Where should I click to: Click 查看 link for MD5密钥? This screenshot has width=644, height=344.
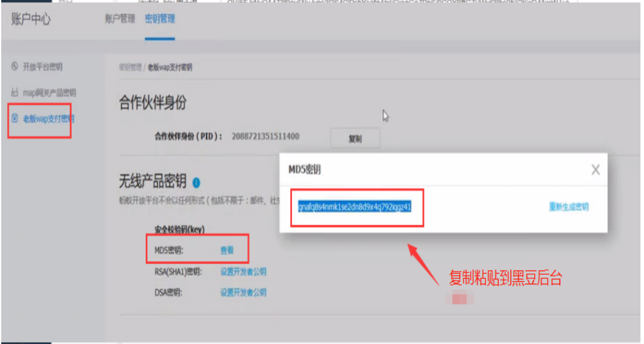pyautogui.click(x=227, y=250)
